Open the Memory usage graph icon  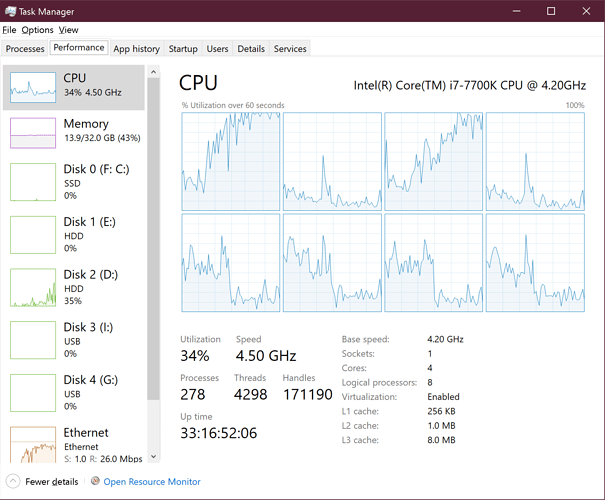(33, 133)
